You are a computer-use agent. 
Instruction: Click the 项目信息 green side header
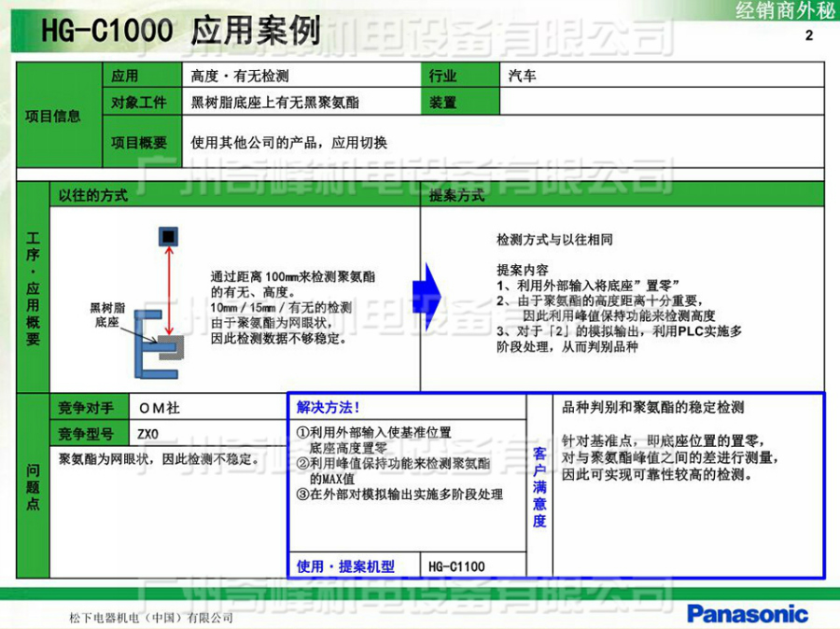pos(53,117)
